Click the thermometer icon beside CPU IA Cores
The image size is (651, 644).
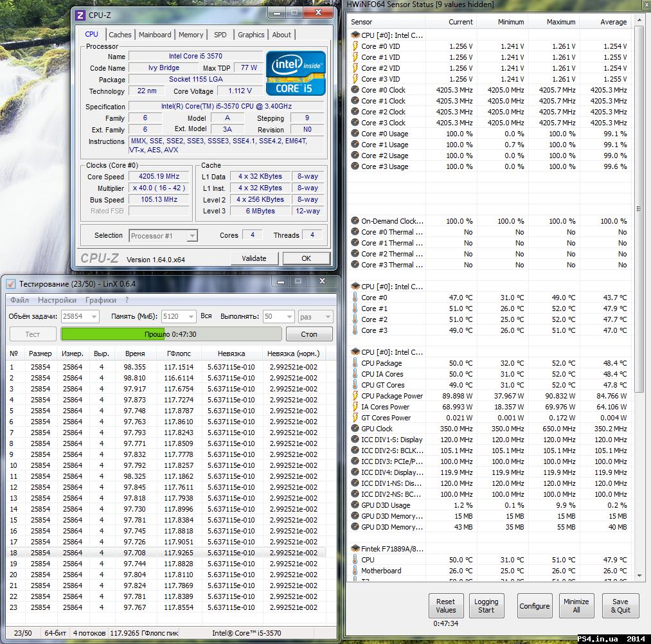coord(355,374)
